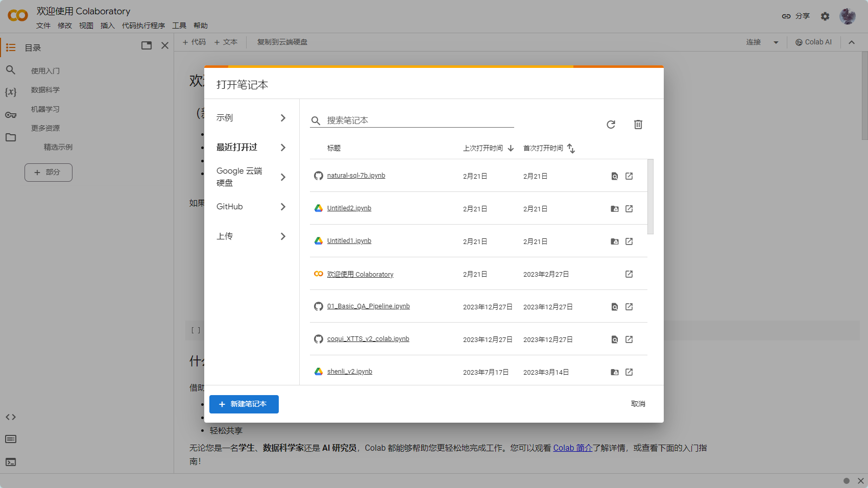
Task: Click 取消 to close dialog
Action: (x=638, y=404)
